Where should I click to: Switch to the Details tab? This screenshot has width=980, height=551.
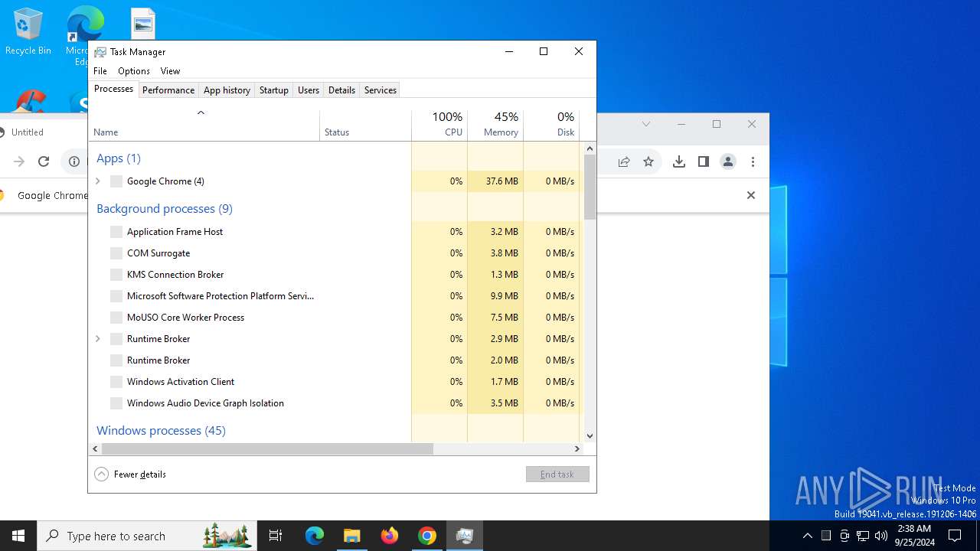[x=341, y=90]
